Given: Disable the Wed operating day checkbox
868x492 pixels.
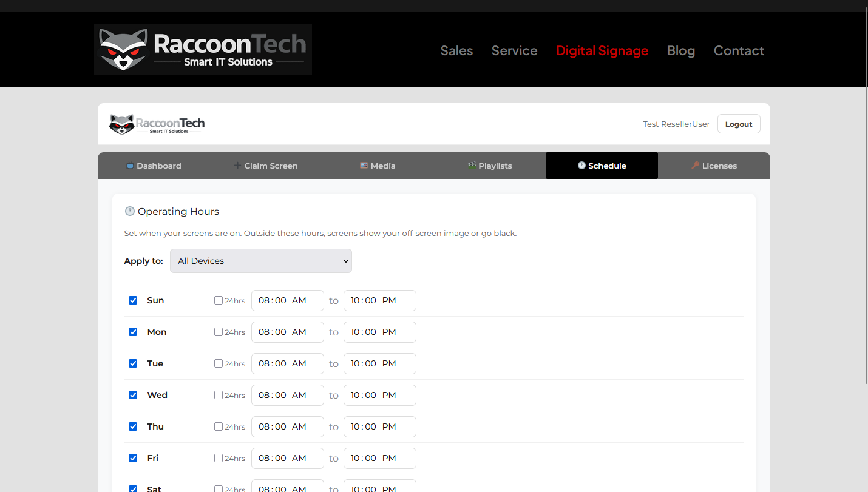Looking at the screenshot, I should click(x=133, y=395).
